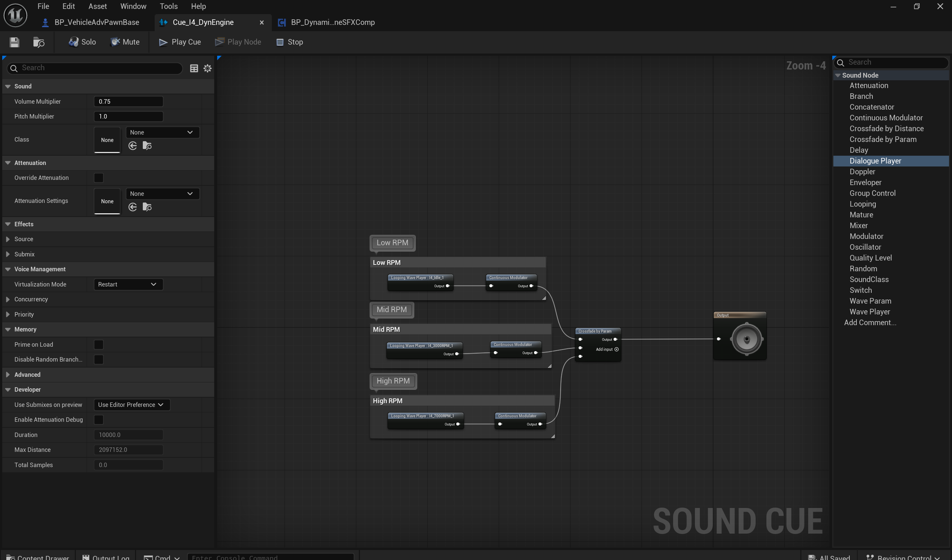
Task: Open the Output Log
Action: pos(106,557)
